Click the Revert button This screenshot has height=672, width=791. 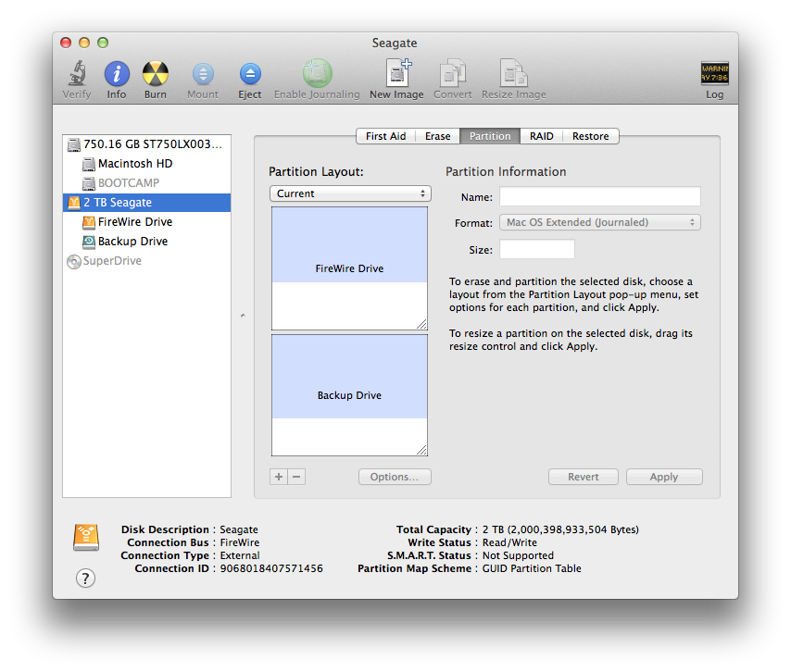[x=584, y=477]
